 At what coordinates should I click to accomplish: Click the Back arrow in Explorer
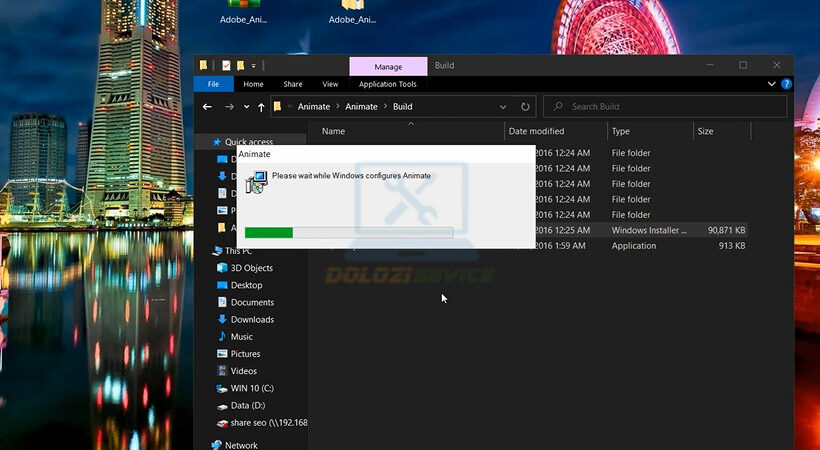(x=207, y=107)
